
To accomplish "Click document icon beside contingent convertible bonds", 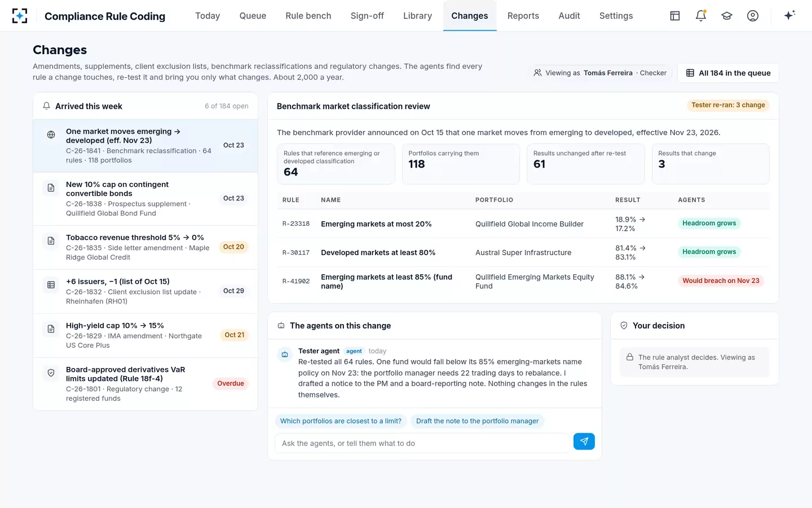I will pyautogui.click(x=51, y=188).
